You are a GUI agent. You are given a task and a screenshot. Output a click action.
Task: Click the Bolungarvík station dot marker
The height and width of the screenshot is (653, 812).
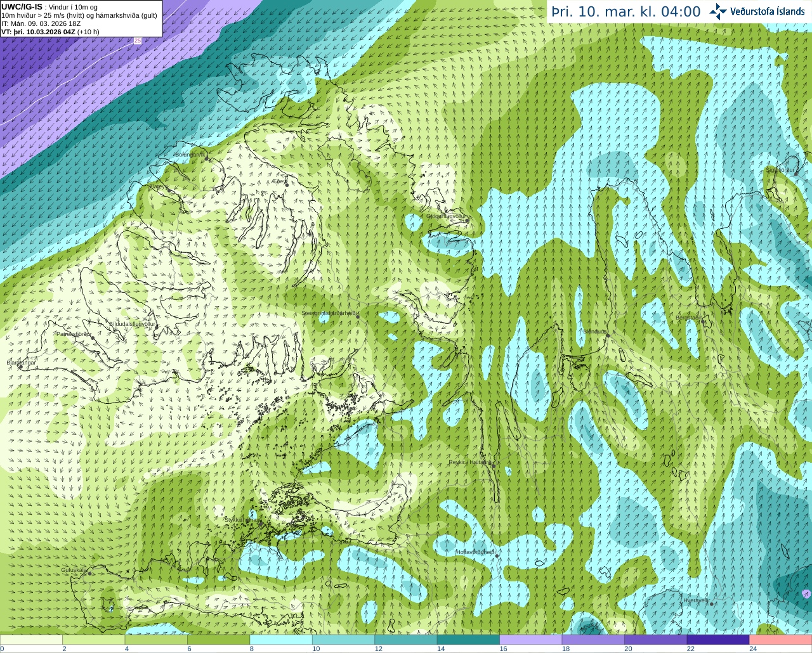(x=207, y=160)
